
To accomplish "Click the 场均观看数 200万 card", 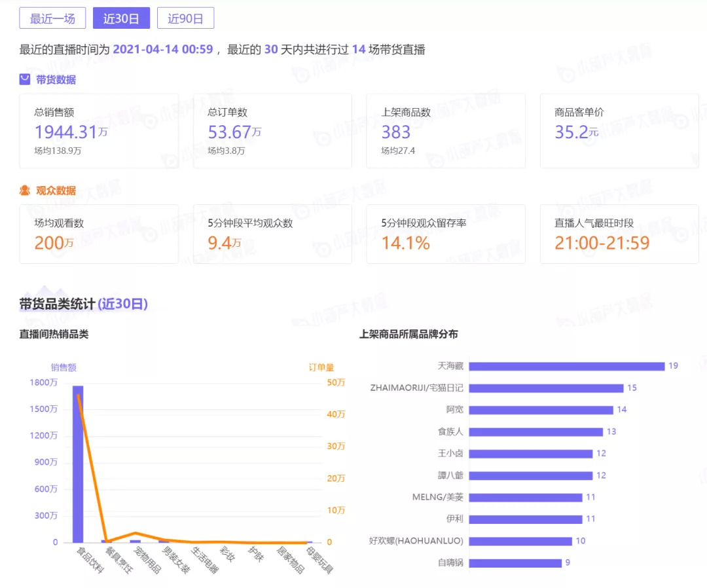I will coord(99,234).
